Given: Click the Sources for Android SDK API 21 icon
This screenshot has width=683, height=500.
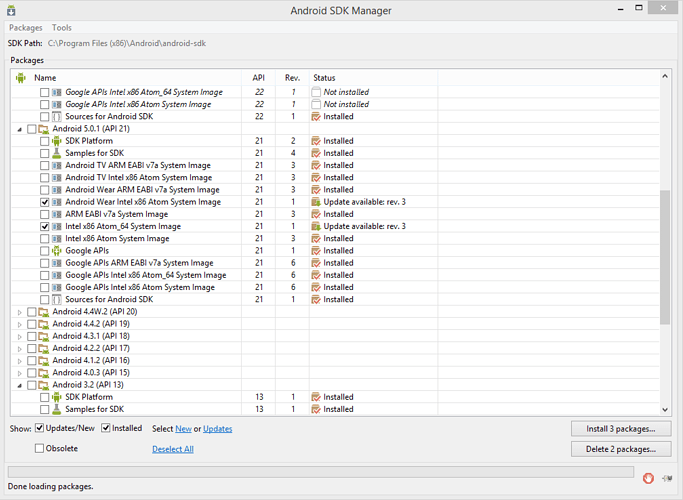Looking at the screenshot, I should (57, 299).
